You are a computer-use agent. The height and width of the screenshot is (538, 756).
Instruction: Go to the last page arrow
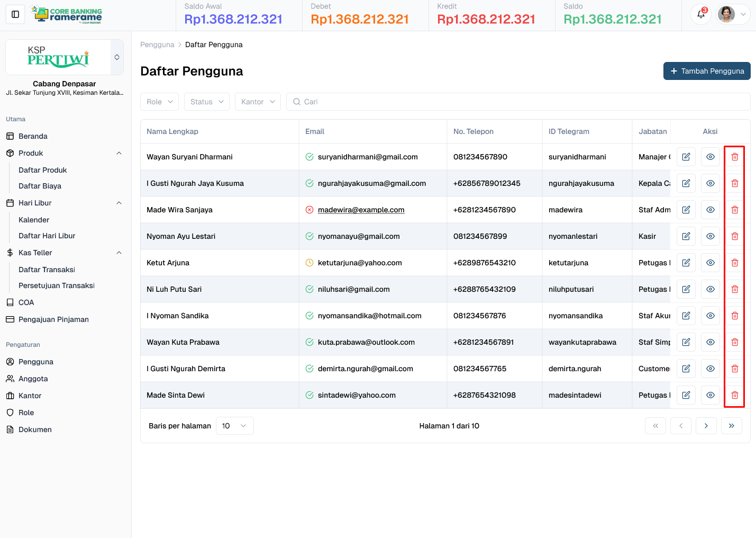point(731,426)
